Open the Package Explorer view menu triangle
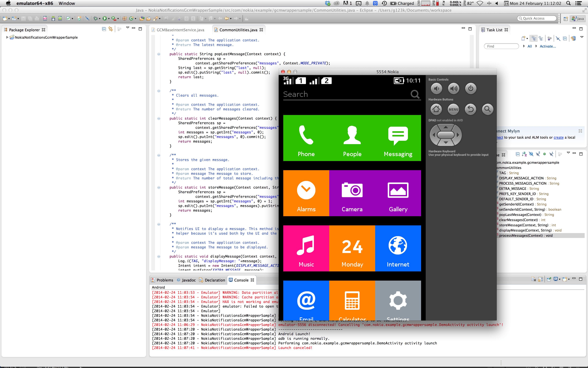This screenshot has width=588, height=368. click(128, 28)
